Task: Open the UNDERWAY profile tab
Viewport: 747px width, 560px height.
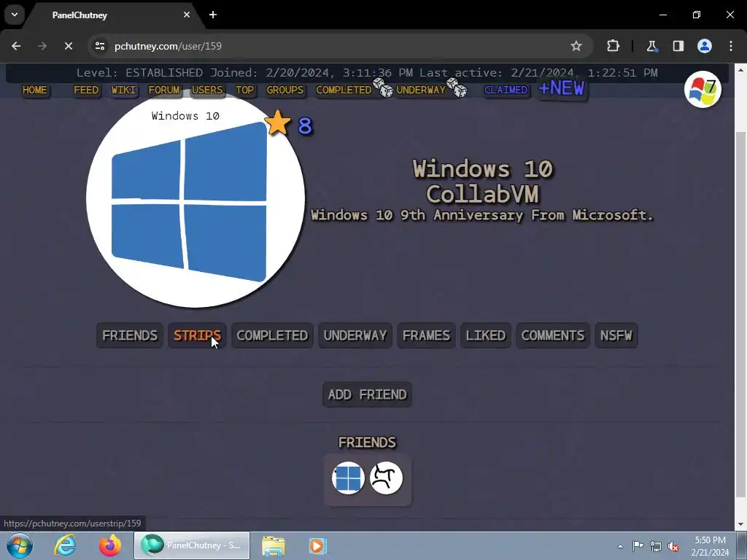Action: [x=355, y=335]
